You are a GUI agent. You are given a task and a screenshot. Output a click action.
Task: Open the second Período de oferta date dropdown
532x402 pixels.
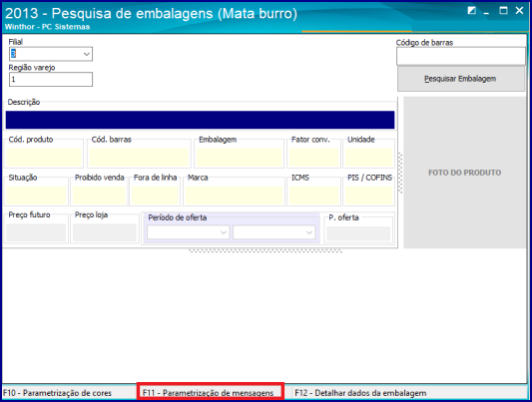309,232
